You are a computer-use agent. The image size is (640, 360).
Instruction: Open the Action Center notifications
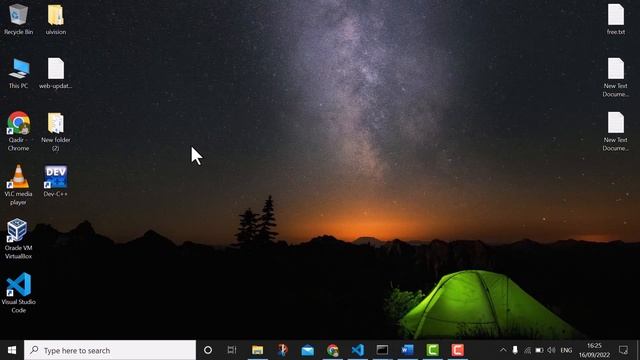[623, 350]
